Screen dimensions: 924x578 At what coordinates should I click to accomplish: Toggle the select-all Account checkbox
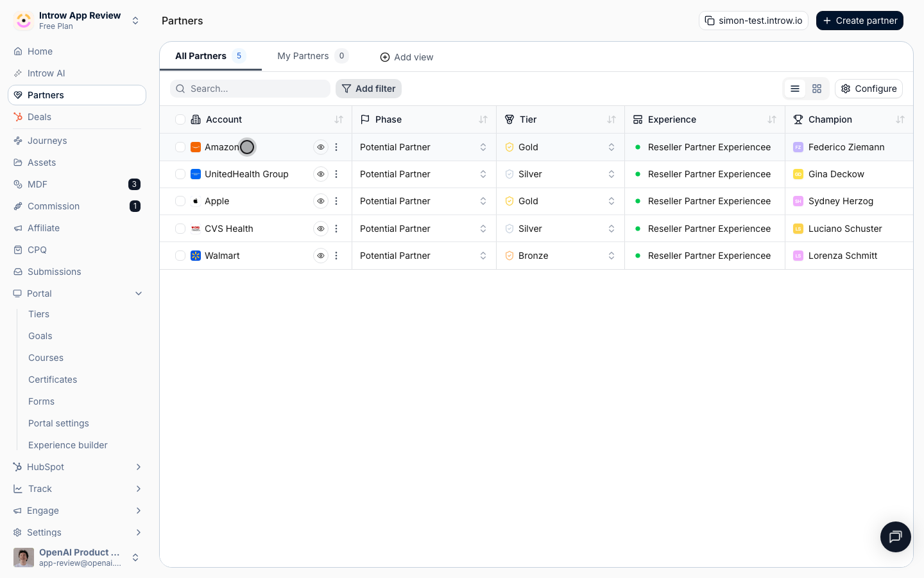coord(180,119)
